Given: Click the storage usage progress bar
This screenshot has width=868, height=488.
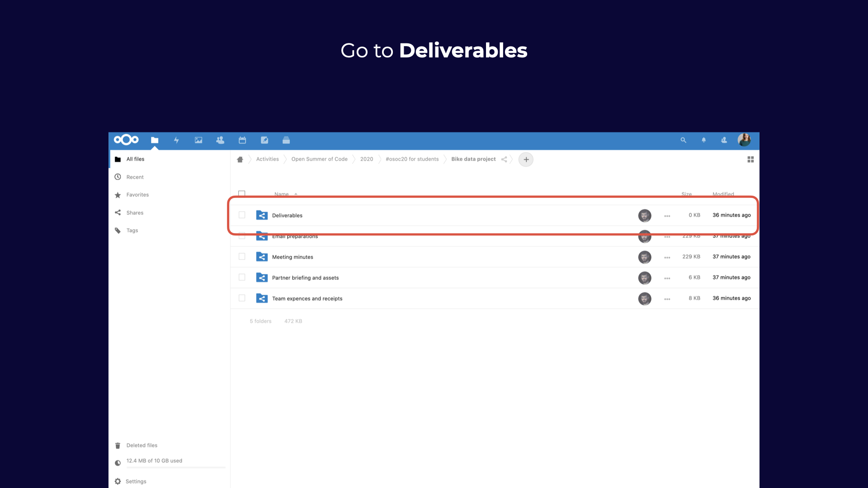Looking at the screenshot, I should [170, 467].
